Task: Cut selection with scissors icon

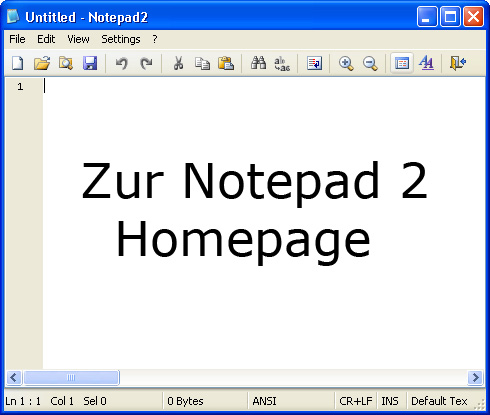Action: (x=178, y=63)
